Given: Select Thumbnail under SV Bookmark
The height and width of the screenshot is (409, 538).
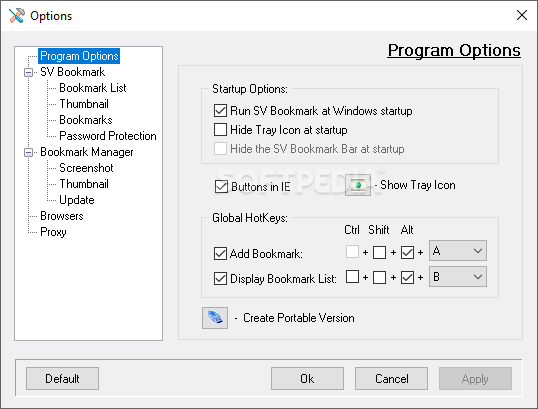Looking at the screenshot, I should tap(84, 104).
